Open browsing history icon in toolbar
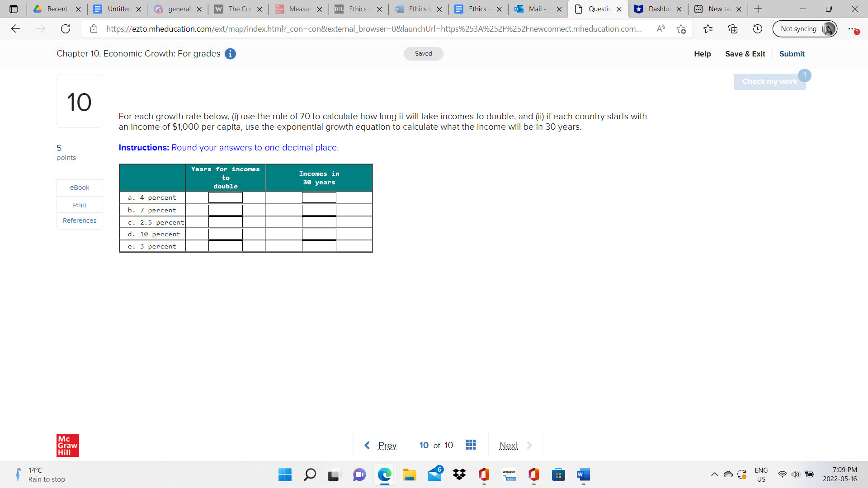Screen dimensions: 868x488 (757, 28)
